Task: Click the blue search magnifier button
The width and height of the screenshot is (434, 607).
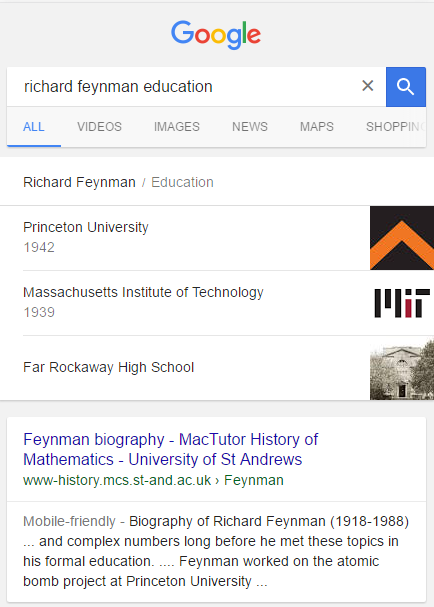Action: [406, 87]
